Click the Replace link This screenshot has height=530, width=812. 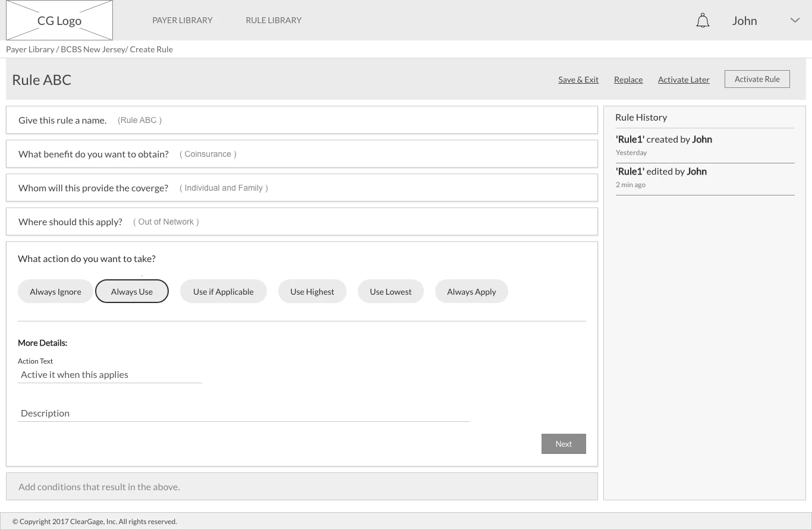[628, 80]
